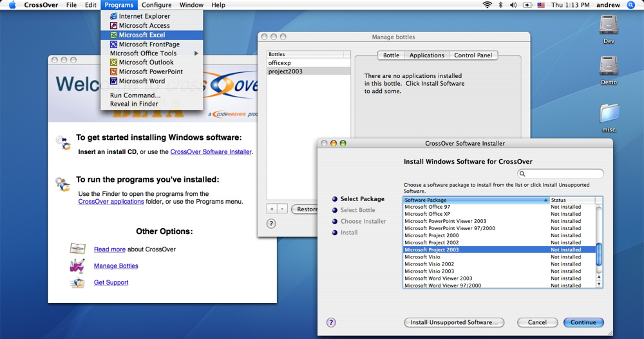Click the run programs icon in Welcome
644x339 pixels.
(x=63, y=184)
